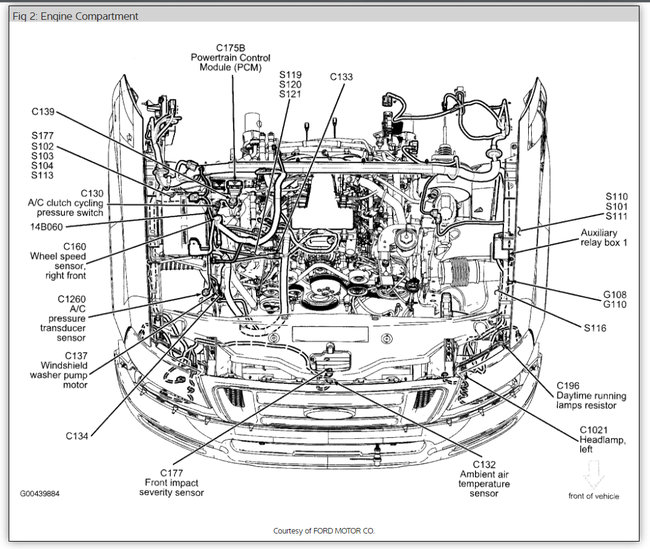Click the S104 splice label
The image size is (650, 549).
[42, 165]
